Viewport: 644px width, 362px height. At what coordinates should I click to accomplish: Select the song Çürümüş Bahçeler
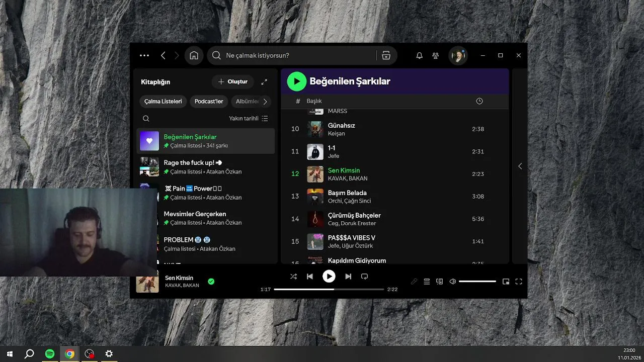point(354,215)
